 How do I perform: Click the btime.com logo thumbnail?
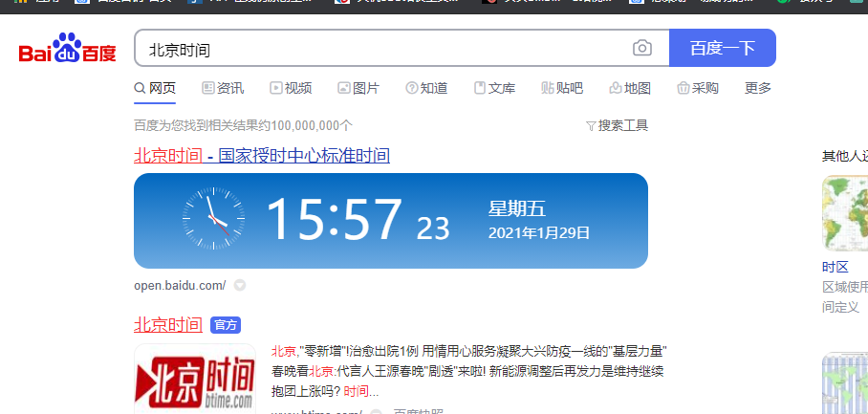[195, 379]
